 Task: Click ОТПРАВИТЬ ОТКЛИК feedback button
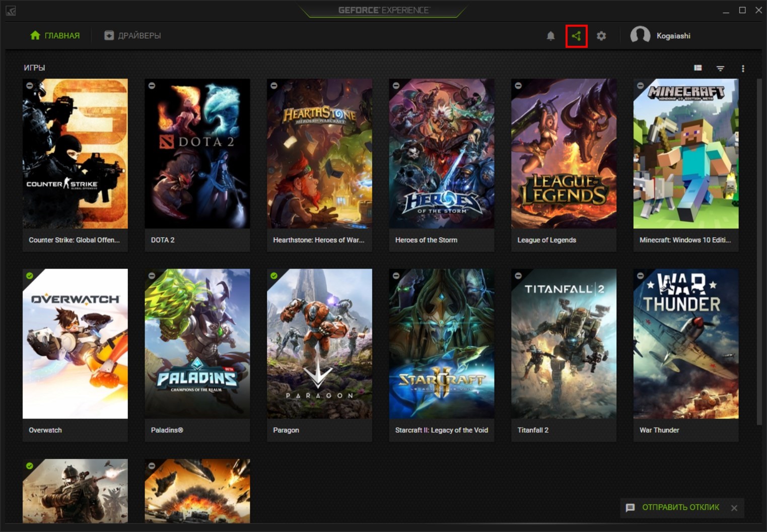(x=680, y=507)
